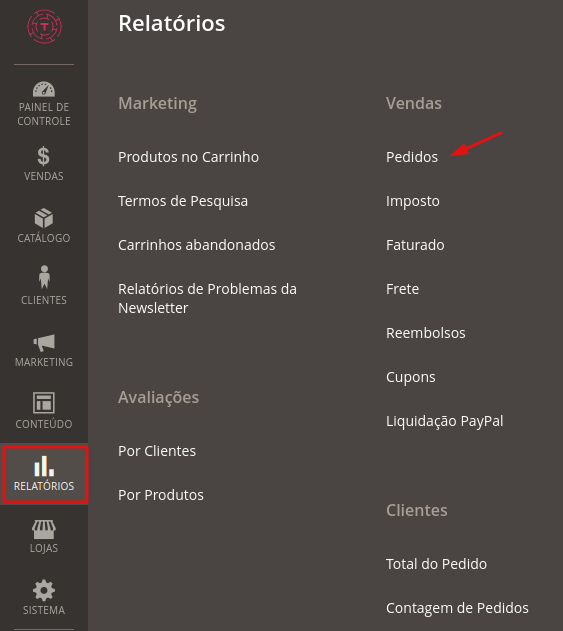This screenshot has height=631, width=563.
Task: Click the store logo icon at top
Action: (44, 27)
